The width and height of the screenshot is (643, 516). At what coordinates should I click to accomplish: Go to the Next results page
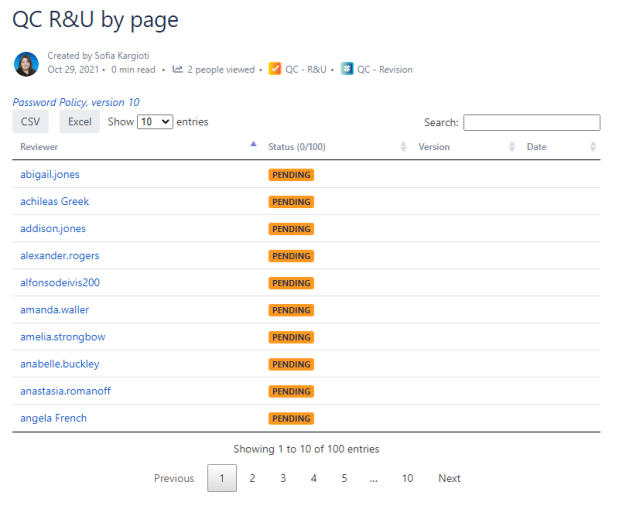point(449,478)
